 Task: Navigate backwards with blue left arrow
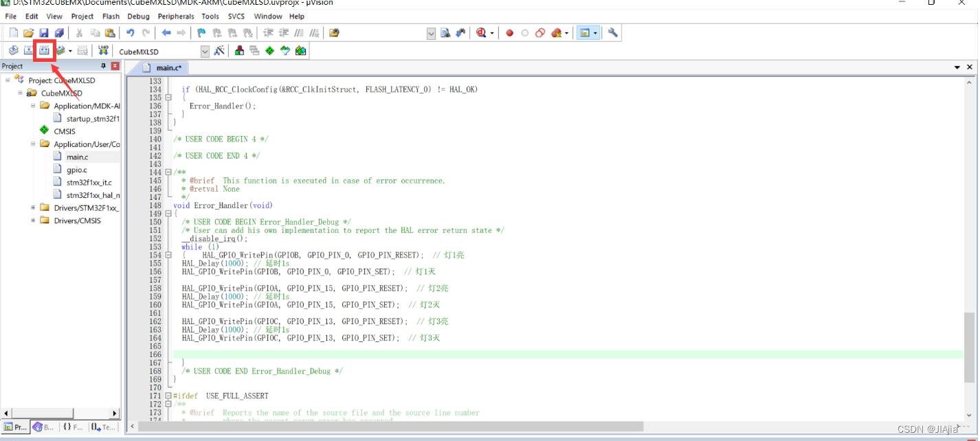point(166,33)
